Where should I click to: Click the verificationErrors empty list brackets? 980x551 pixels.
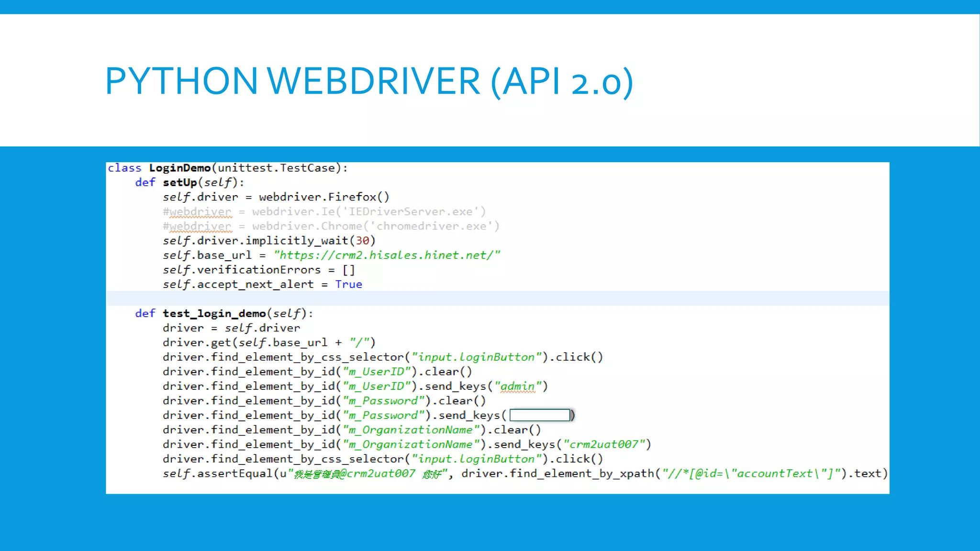click(348, 270)
